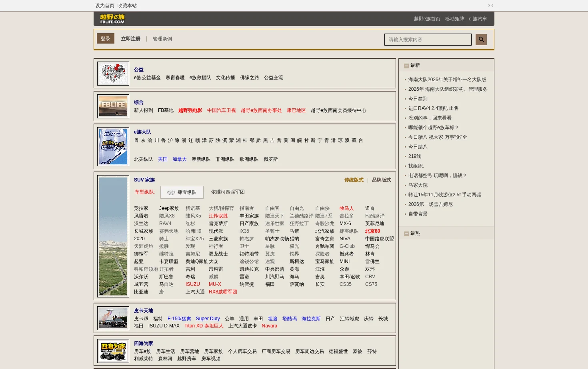Open 今日签到 in 最新 list
The width and height of the screenshot is (588, 369).
(x=418, y=99)
